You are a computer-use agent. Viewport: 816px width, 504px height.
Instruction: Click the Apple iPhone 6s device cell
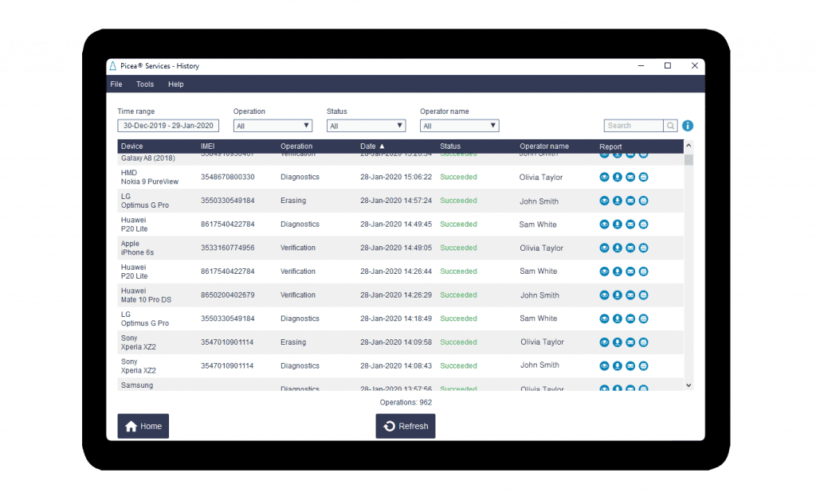[x=137, y=248]
